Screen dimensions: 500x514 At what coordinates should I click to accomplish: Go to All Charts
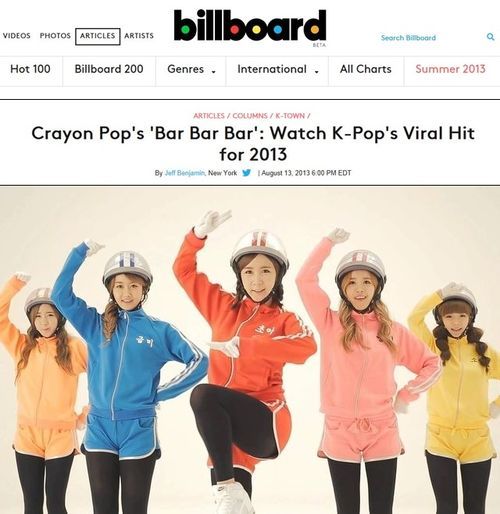(x=366, y=69)
